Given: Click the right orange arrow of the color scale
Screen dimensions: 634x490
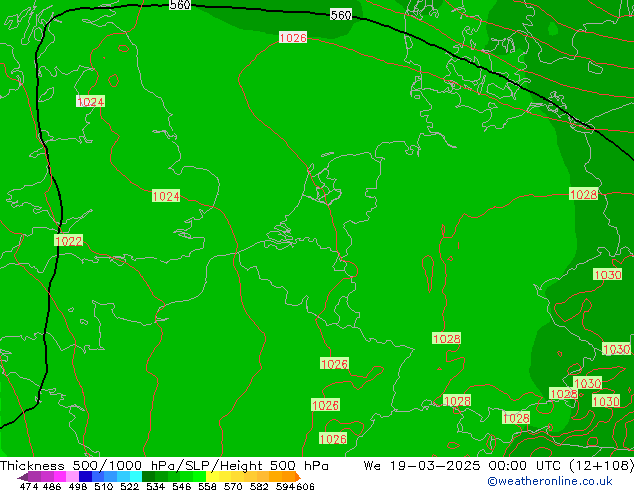Looking at the screenshot, I should pos(298,477).
